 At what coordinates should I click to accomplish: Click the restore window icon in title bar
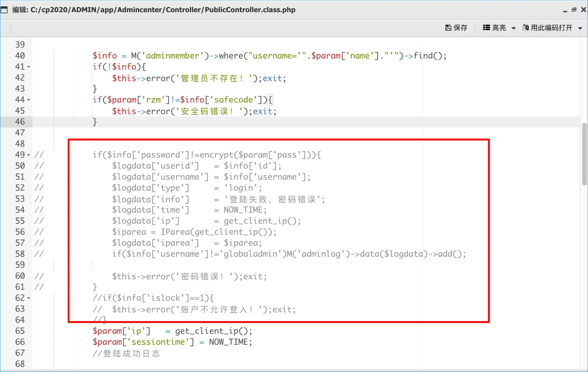click(574, 10)
